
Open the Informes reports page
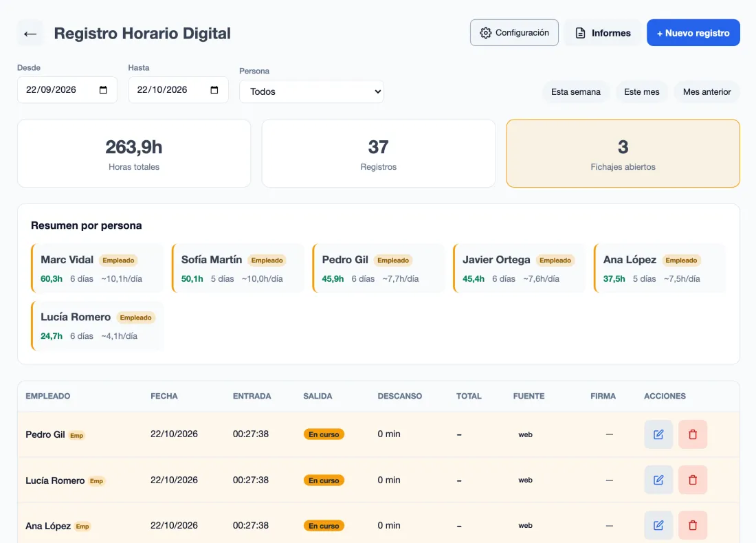pos(603,33)
